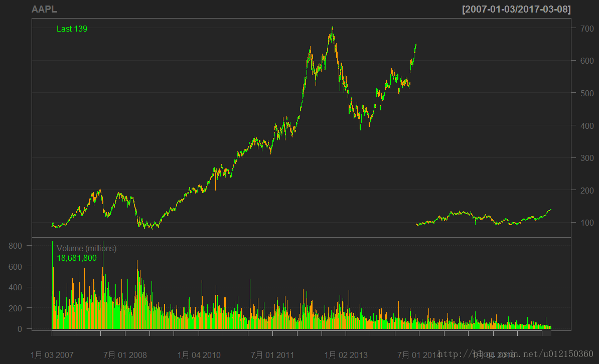Select the date range label 2007-01-03/2017-03-08

(x=516, y=9)
